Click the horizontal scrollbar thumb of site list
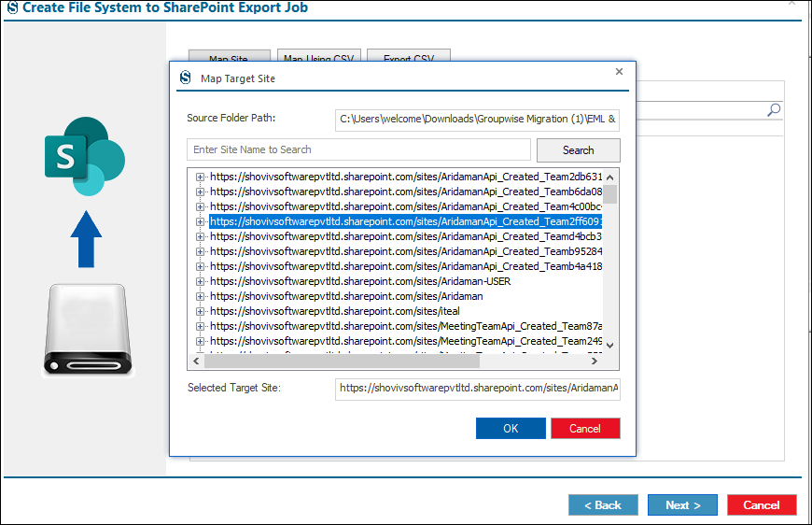This screenshot has width=812, height=525. (342, 362)
